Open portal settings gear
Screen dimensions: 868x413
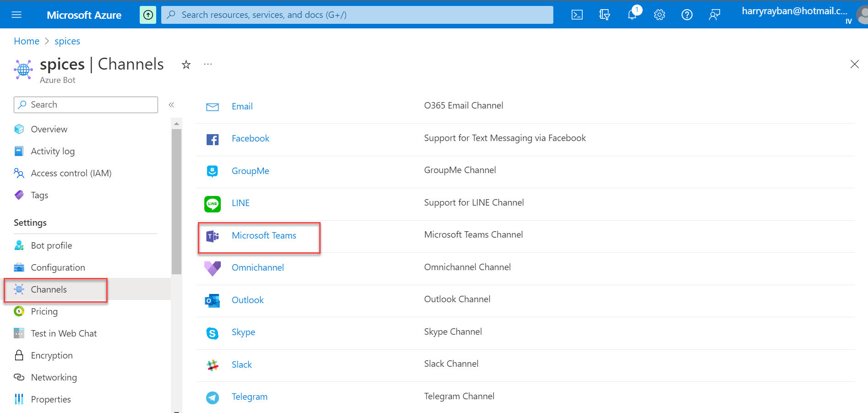point(660,15)
